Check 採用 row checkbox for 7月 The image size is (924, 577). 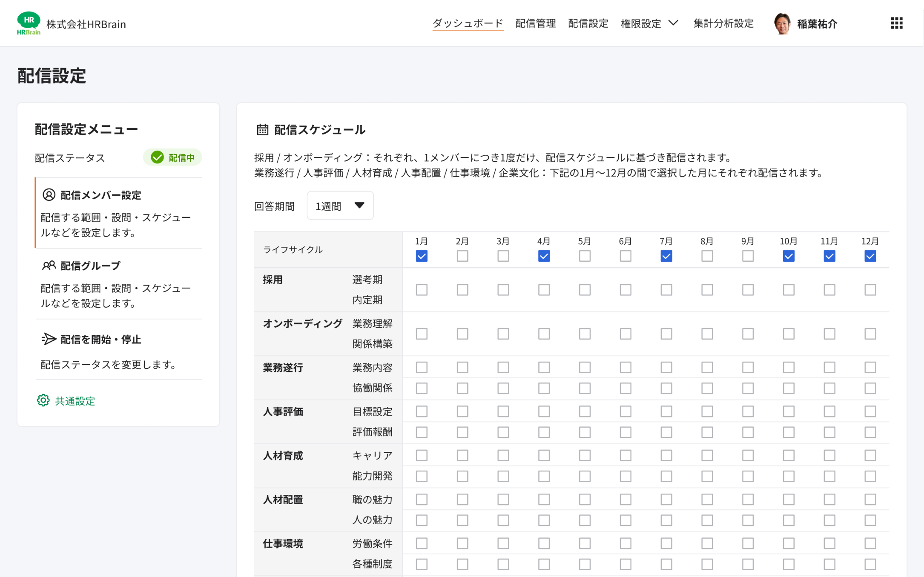tap(666, 290)
